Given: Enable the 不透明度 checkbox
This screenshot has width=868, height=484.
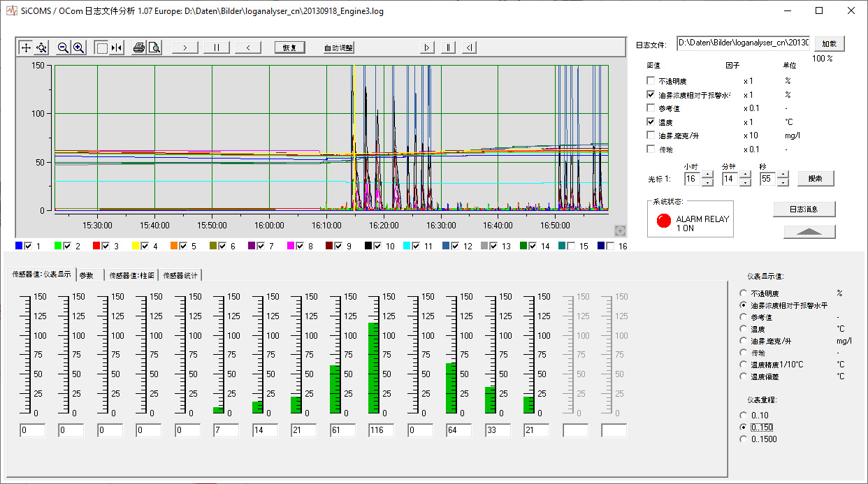Looking at the screenshot, I should 651,81.
